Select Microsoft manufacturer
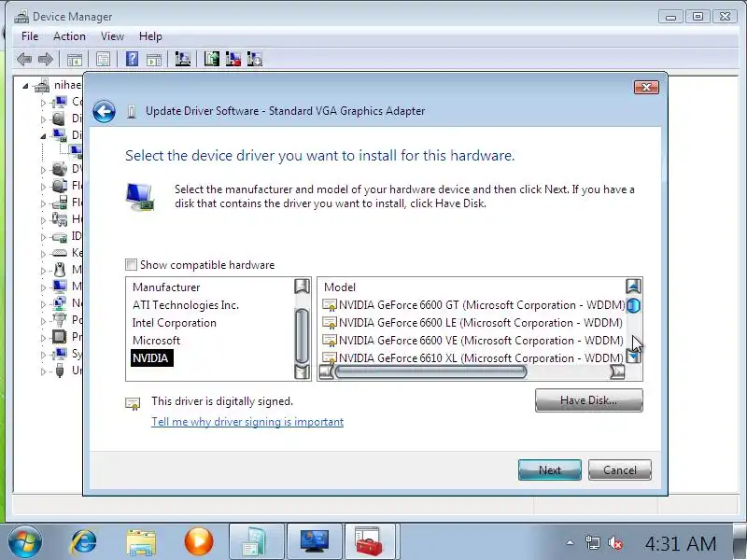Image resolution: width=747 pixels, height=560 pixels. (x=156, y=340)
